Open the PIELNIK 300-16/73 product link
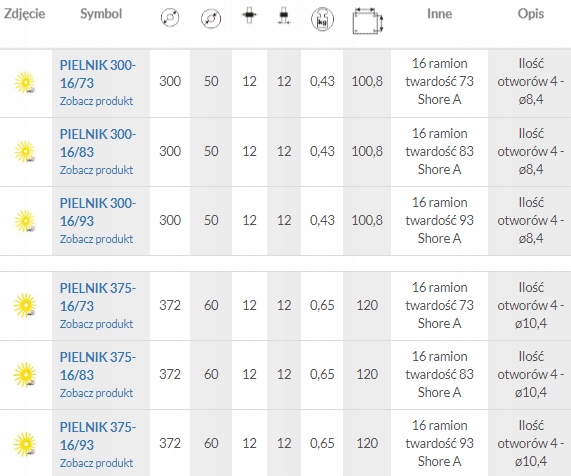 point(98,74)
